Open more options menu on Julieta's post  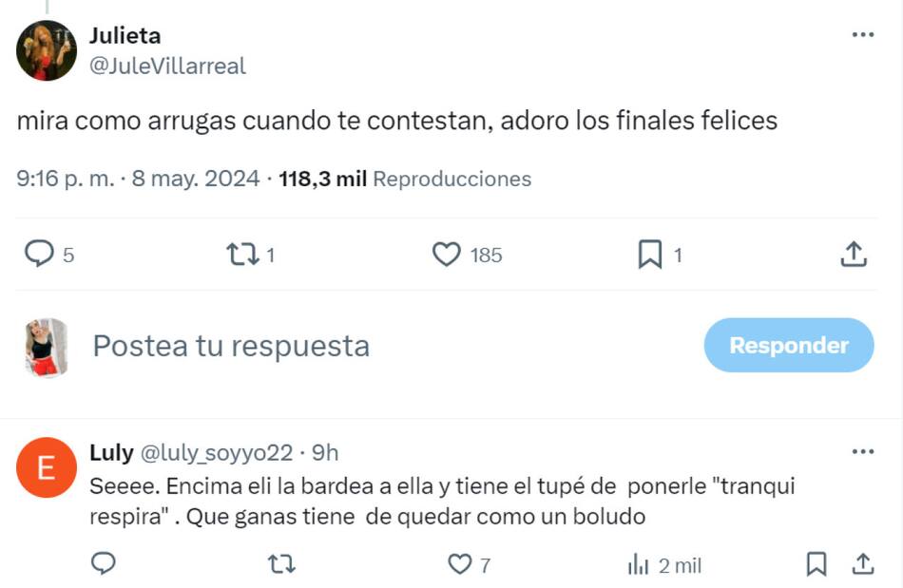[x=862, y=35]
